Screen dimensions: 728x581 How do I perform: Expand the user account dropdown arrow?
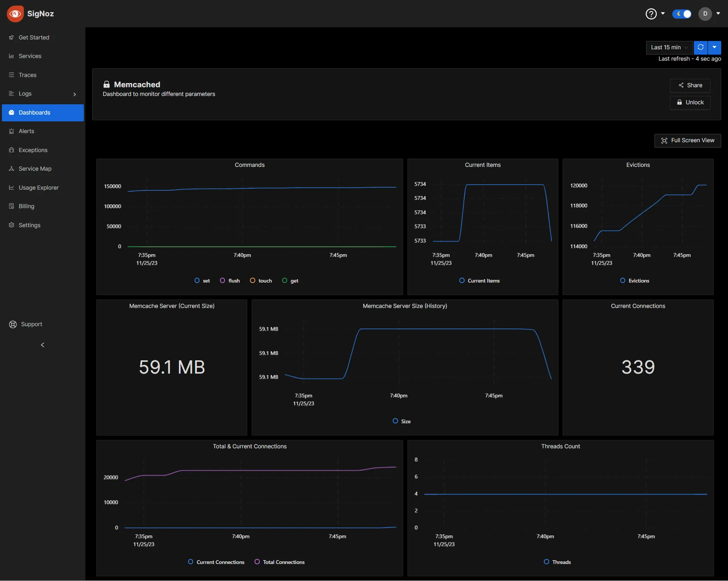coord(718,13)
